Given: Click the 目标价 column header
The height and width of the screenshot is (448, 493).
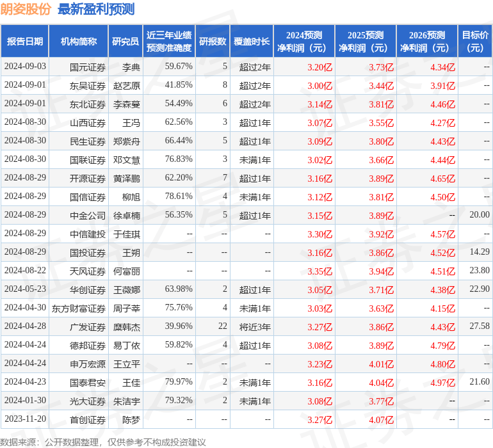Looking at the screenshot, I should click(x=475, y=41).
